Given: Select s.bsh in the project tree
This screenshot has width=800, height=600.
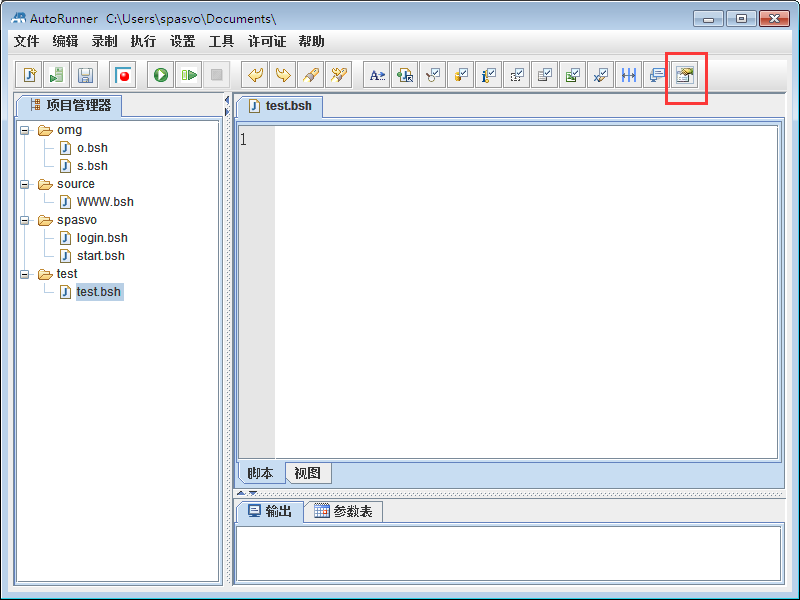Looking at the screenshot, I should point(92,166).
